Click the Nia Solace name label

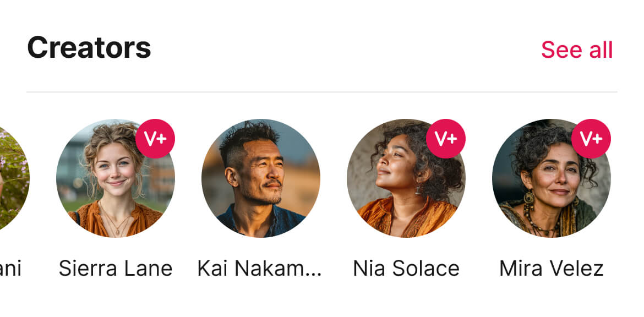[406, 268]
